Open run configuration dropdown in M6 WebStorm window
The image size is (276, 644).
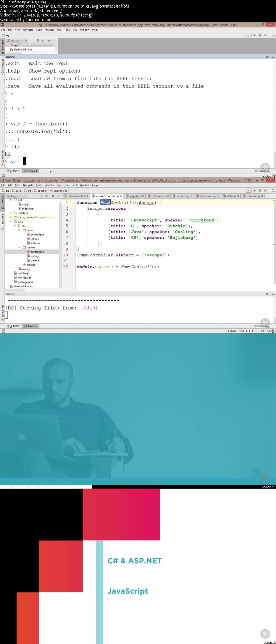pyautogui.click(x=249, y=35)
